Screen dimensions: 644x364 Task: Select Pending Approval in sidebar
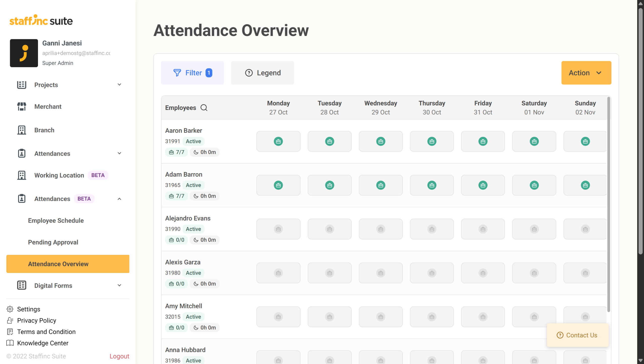(53, 242)
